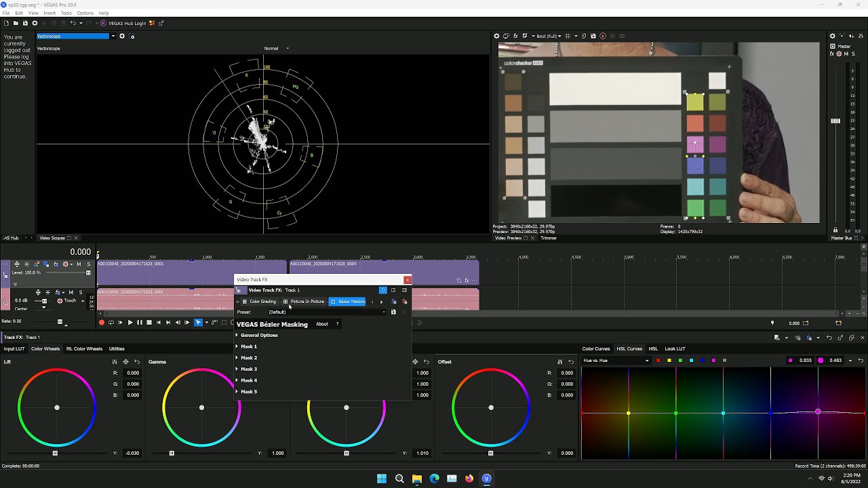Select the yellow hue swatch in HSL Curves
868x488 pixels.
[x=669, y=361]
